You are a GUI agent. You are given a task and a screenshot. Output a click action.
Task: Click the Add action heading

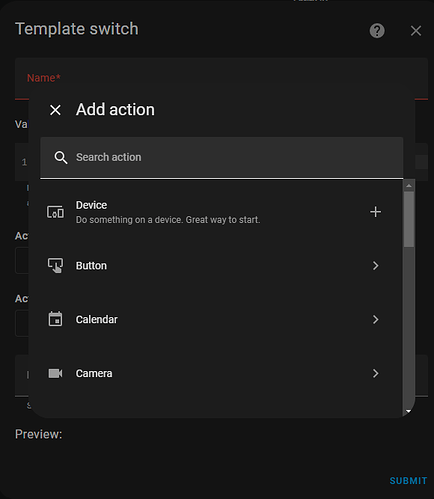point(115,110)
